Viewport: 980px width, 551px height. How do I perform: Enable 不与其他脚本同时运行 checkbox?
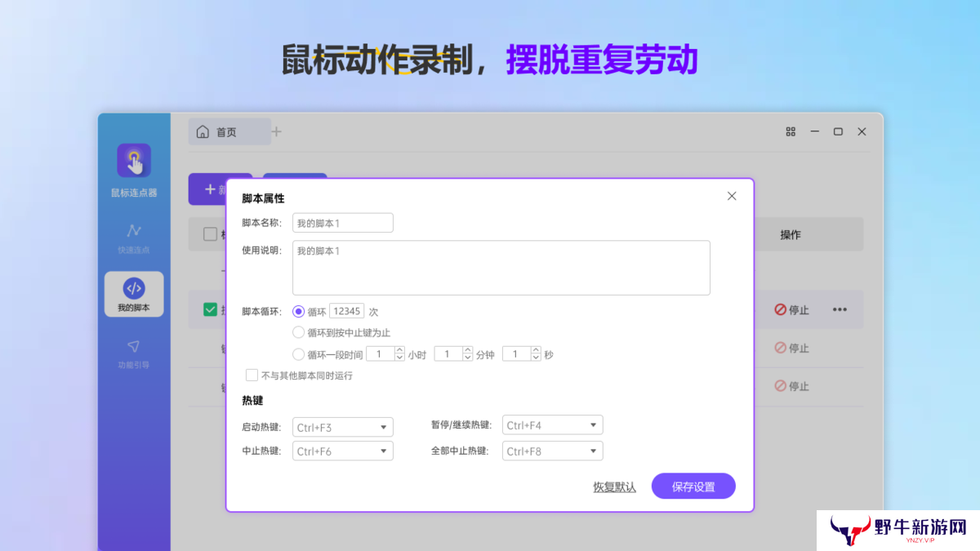(x=252, y=375)
